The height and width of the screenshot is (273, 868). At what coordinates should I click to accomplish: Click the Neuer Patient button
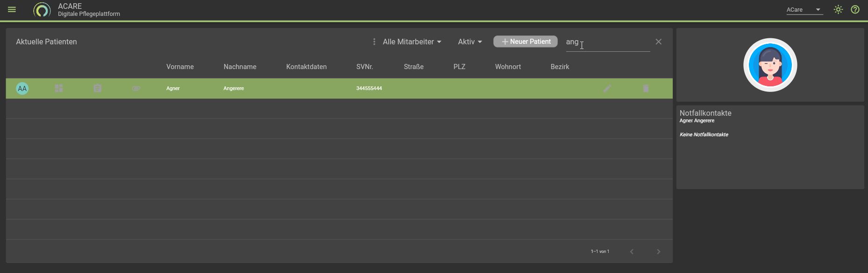525,42
